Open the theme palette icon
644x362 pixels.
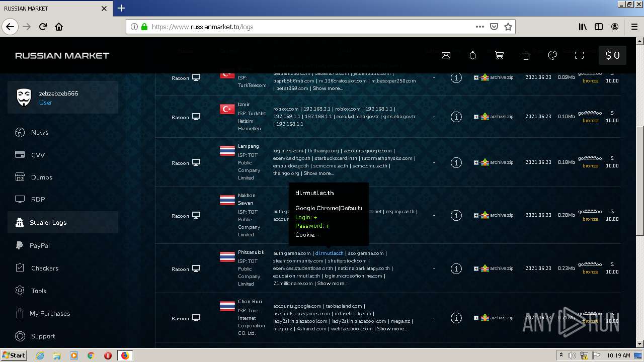[x=552, y=55]
